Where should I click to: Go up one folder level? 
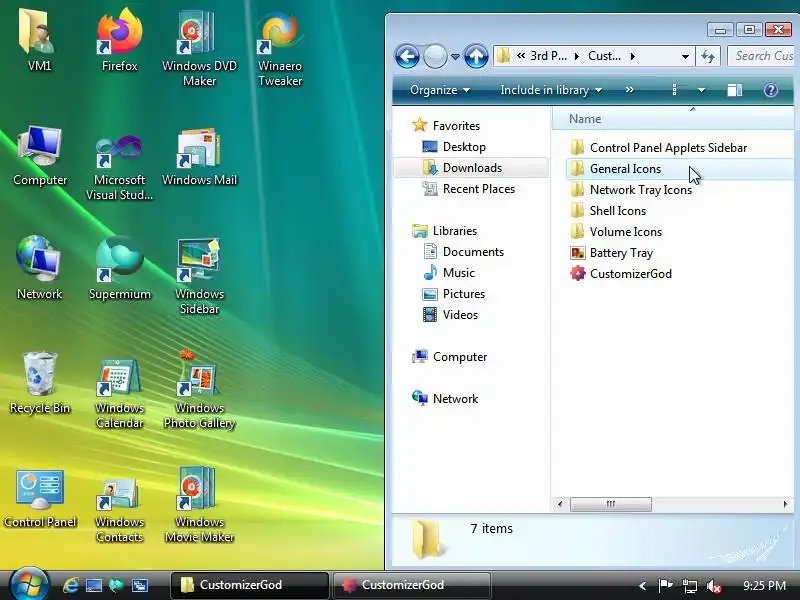click(476, 56)
